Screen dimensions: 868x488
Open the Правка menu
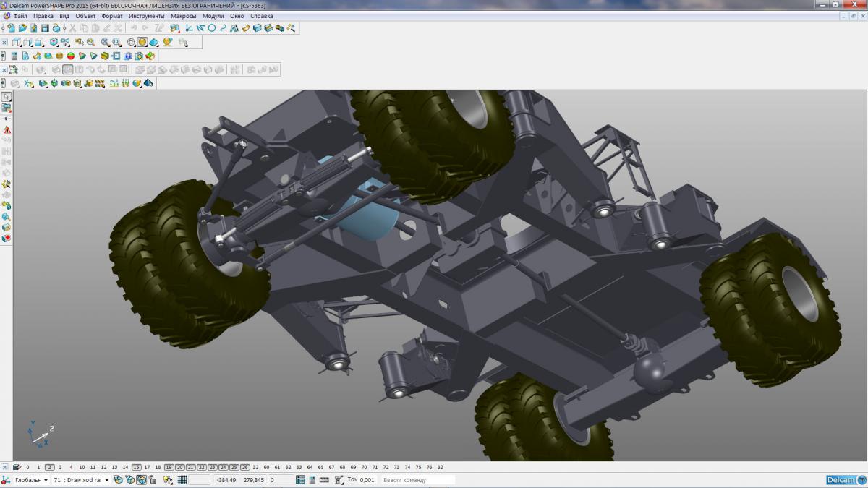[43, 15]
